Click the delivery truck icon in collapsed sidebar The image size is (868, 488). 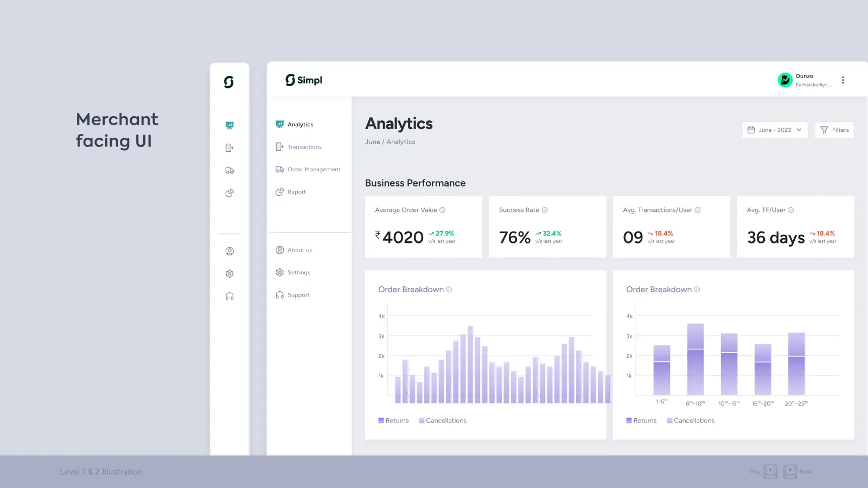pyautogui.click(x=229, y=171)
